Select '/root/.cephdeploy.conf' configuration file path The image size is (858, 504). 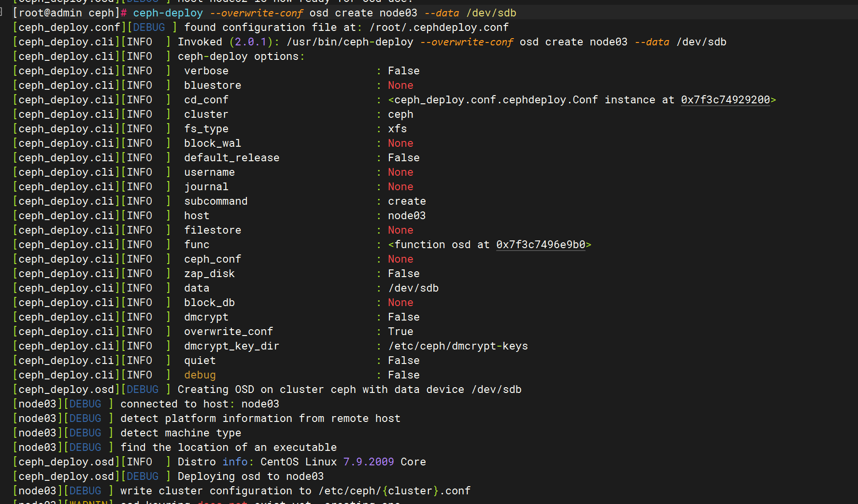click(x=439, y=28)
